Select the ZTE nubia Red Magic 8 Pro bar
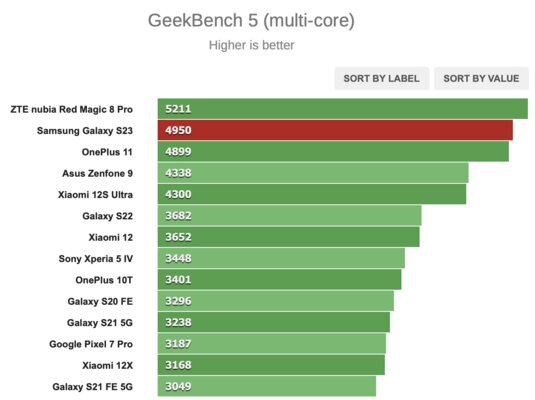 (x=343, y=109)
